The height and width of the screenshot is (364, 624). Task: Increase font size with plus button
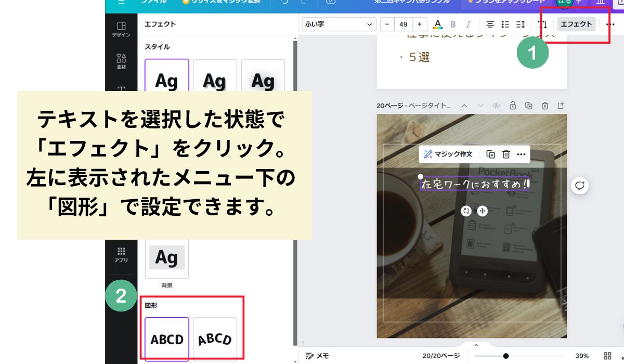(x=419, y=24)
